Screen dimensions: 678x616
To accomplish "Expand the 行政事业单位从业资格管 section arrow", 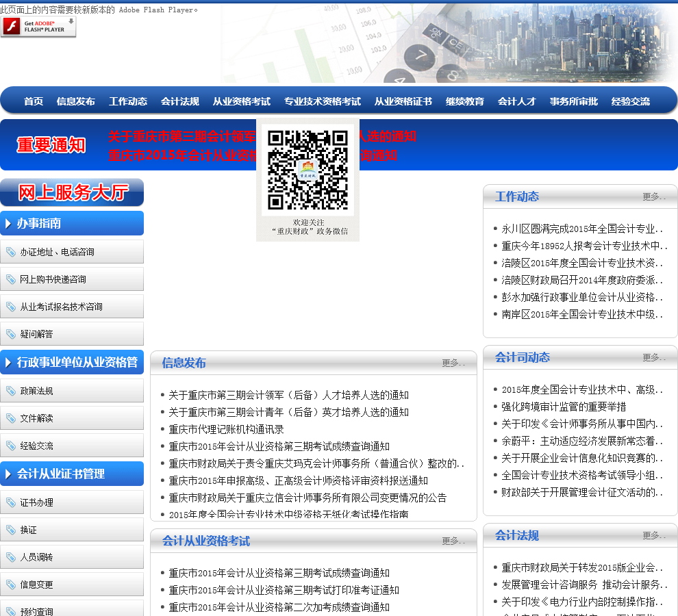I will tap(8, 362).
